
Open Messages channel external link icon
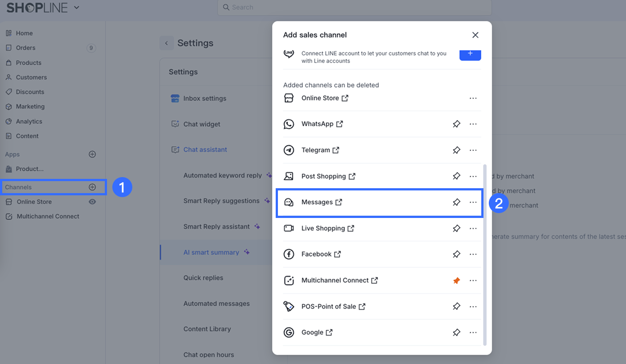tap(339, 202)
